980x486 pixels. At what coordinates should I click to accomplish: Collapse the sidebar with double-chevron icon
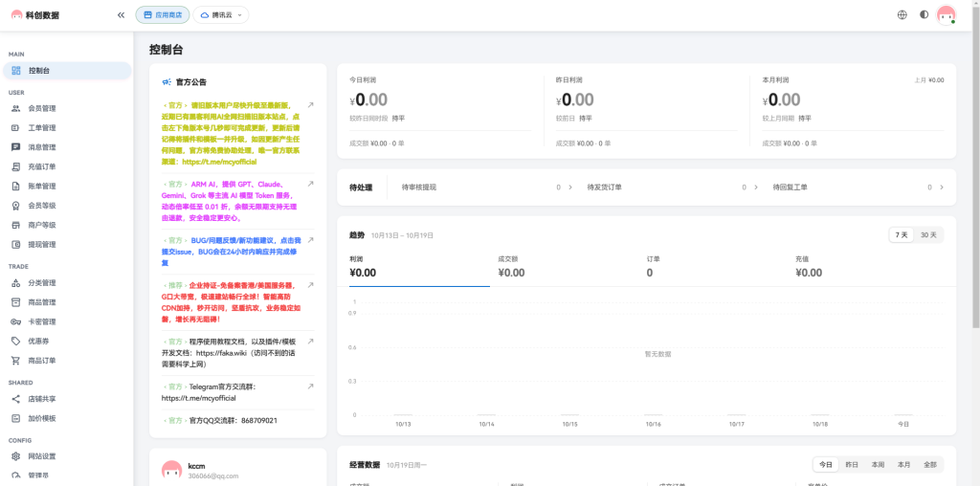[x=121, y=15]
